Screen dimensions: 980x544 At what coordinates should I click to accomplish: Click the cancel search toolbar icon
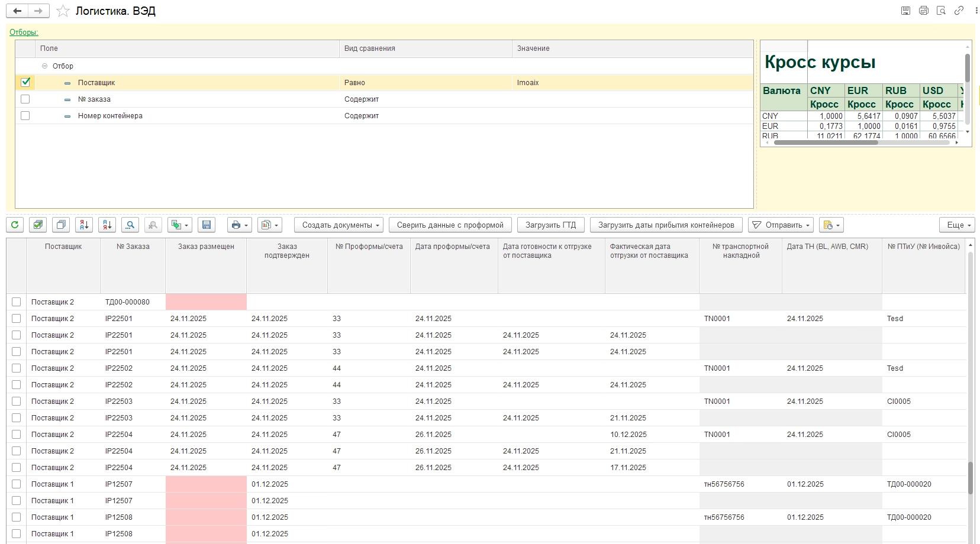pos(153,225)
